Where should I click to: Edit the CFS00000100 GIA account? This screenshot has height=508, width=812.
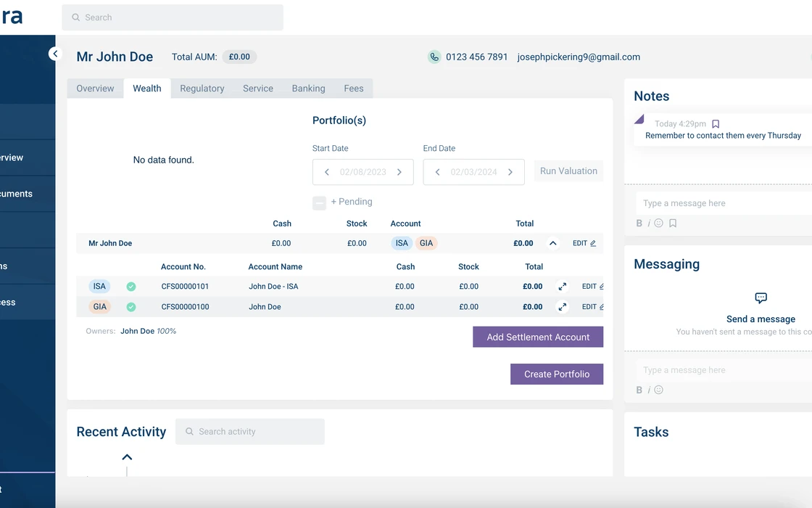pos(593,307)
